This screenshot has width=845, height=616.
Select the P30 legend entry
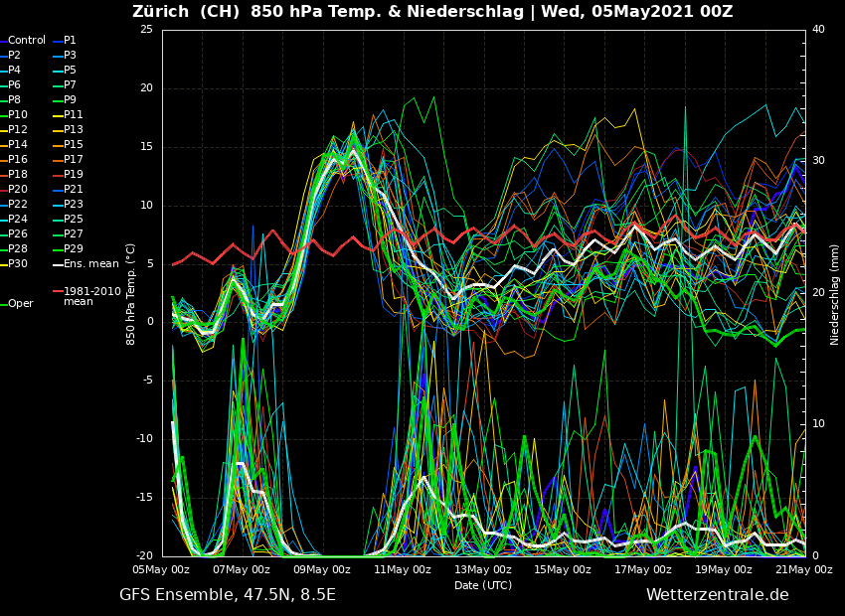click(14, 264)
